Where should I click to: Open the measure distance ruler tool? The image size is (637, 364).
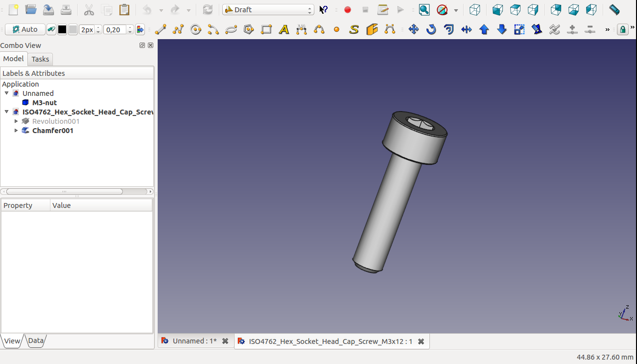click(x=614, y=10)
